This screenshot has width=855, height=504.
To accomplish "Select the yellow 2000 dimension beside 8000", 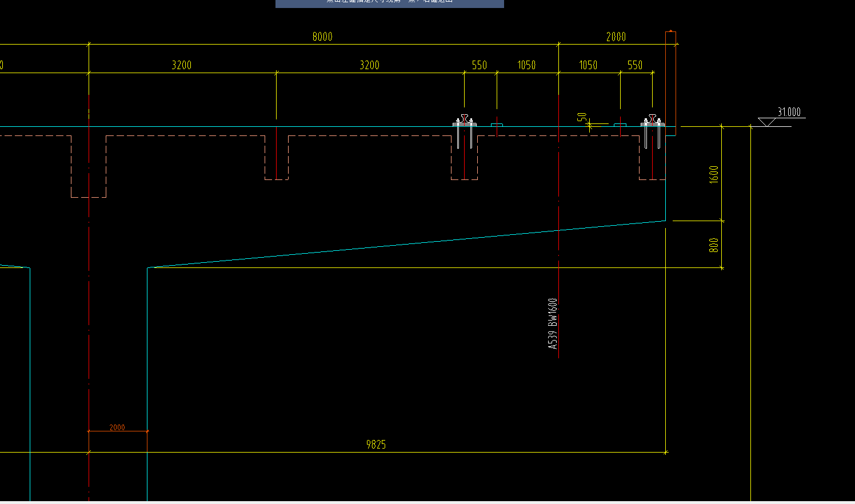I will [616, 37].
